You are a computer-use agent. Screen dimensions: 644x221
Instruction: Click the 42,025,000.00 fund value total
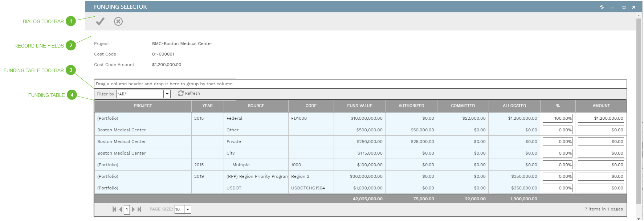[368, 199]
